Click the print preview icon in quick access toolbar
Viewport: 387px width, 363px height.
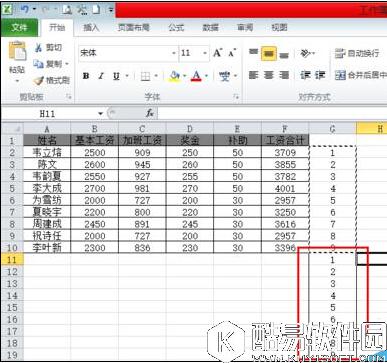[x=67, y=10]
